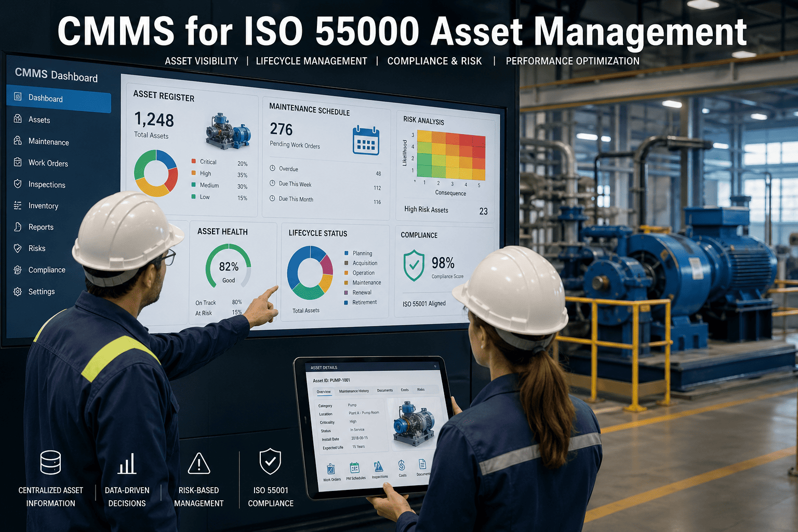Select the Maintenance icon in the sidebar
798x532 pixels.
click(x=17, y=141)
